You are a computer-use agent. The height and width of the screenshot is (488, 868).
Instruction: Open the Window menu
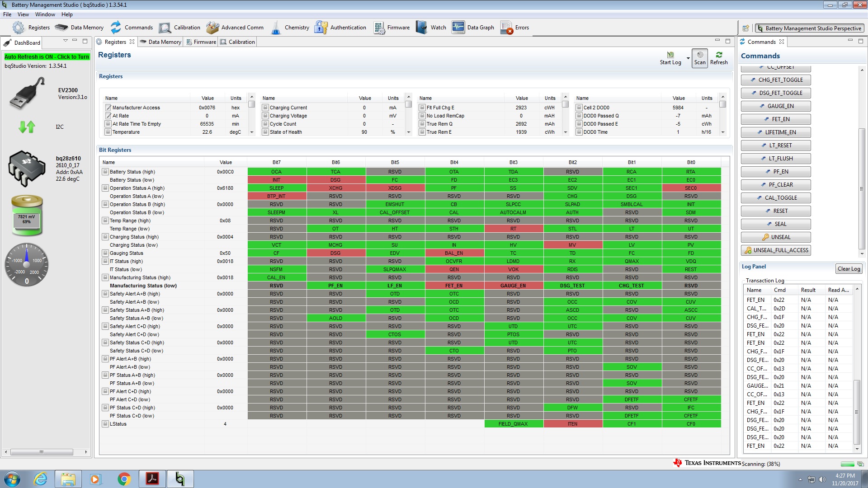pos(45,14)
